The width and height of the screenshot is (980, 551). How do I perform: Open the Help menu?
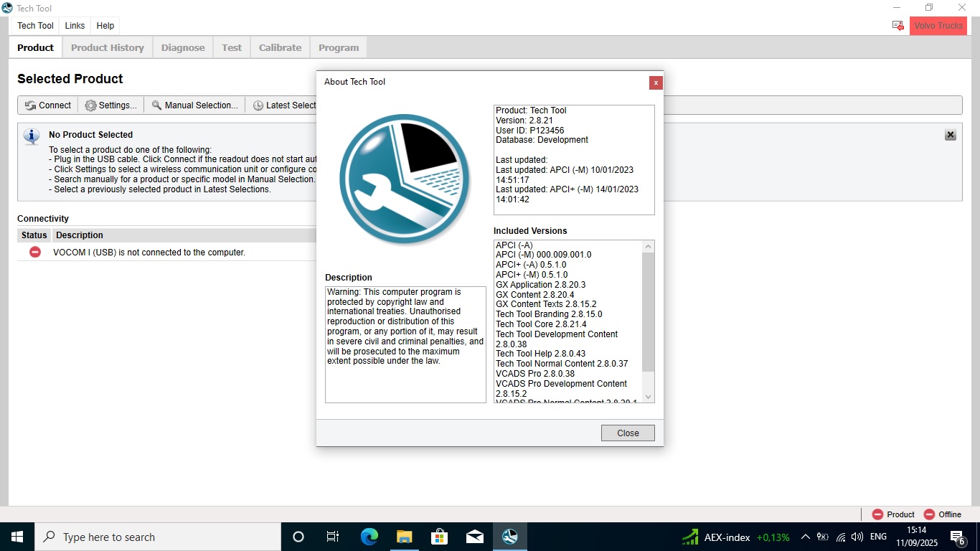(x=105, y=26)
